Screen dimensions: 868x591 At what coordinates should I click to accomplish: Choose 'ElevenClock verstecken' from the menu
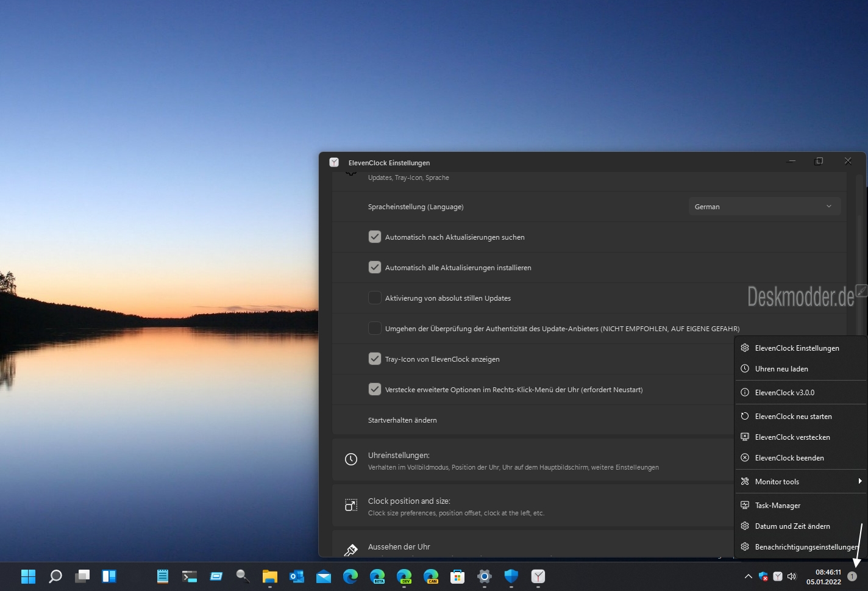click(x=800, y=437)
